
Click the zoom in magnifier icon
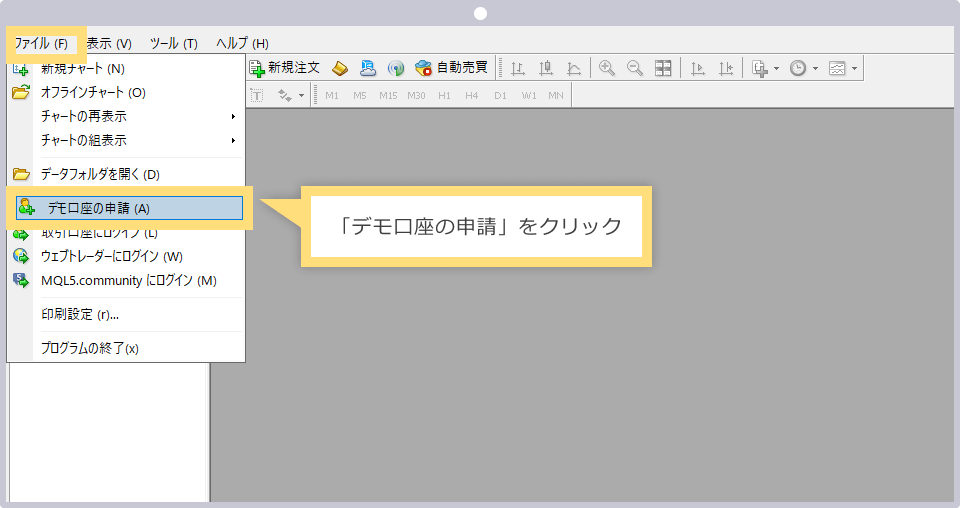[607, 68]
